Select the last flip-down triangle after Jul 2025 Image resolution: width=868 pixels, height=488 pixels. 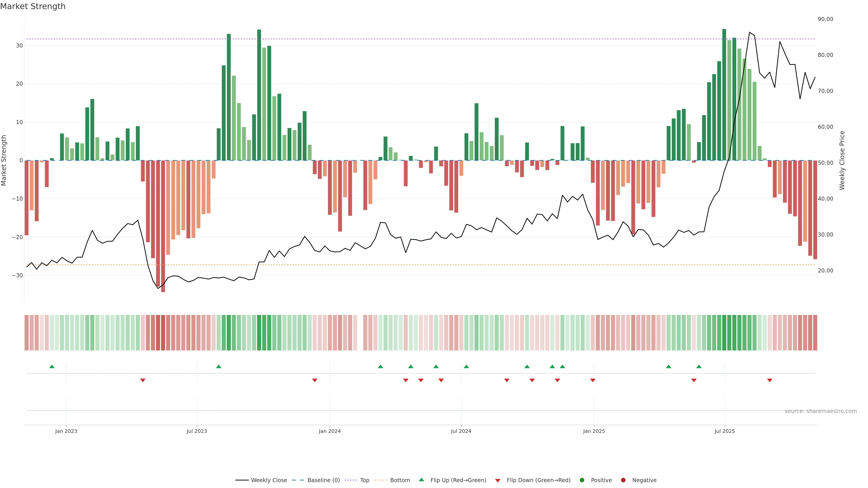(770, 380)
